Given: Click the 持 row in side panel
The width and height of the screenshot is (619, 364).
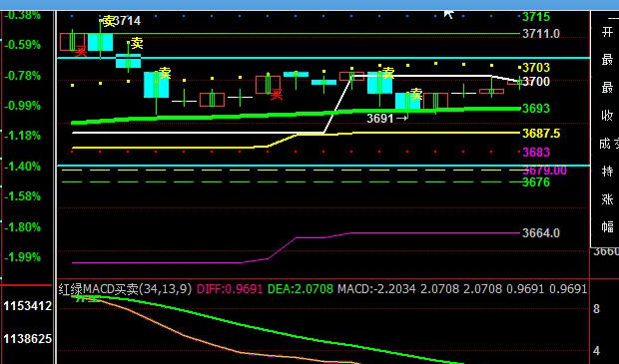Looking at the screenshot, I should (607, 172).
